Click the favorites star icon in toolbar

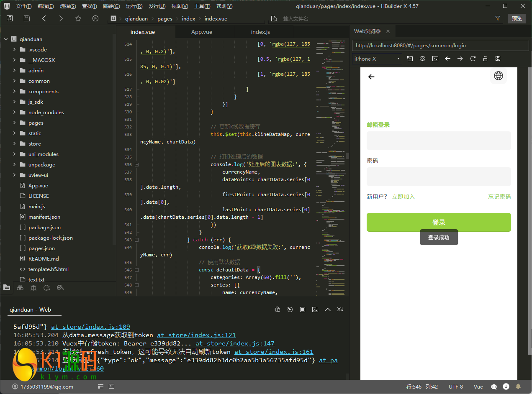pos(78,18)
